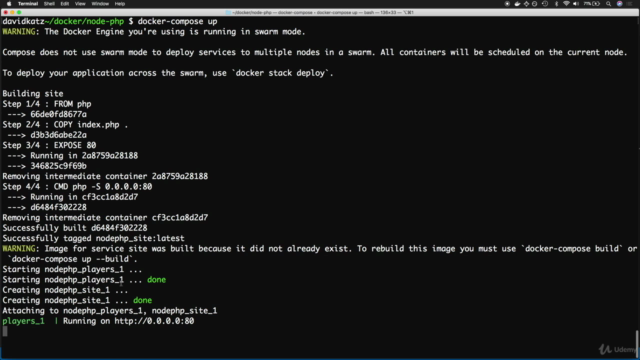Click the first yellow 'WARNING:' label
This screenshot has height=360, width=640.
pyautogui.click(x=19, y=32)
